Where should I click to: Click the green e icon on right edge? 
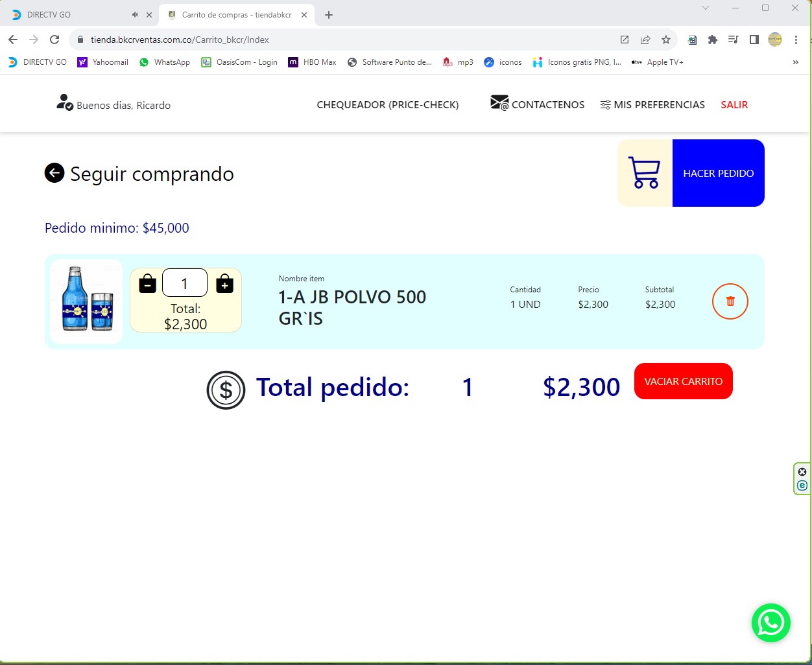(x=802, y=485)
